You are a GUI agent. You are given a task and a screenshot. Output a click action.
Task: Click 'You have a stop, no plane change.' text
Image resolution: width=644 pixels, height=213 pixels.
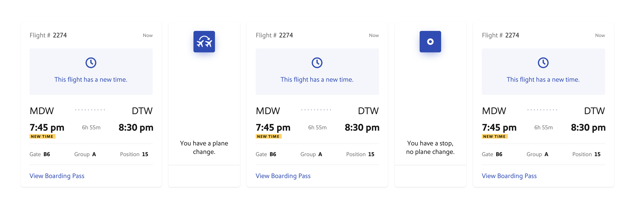(430, 147)
